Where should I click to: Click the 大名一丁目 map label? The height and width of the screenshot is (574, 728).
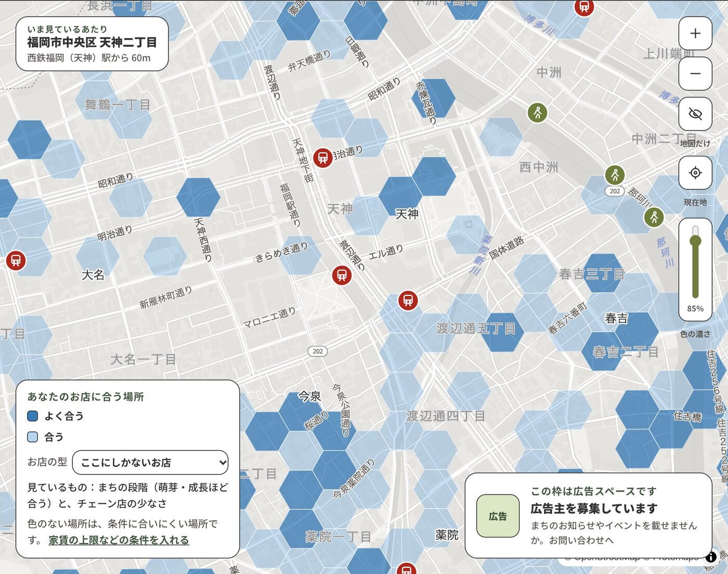143,359
